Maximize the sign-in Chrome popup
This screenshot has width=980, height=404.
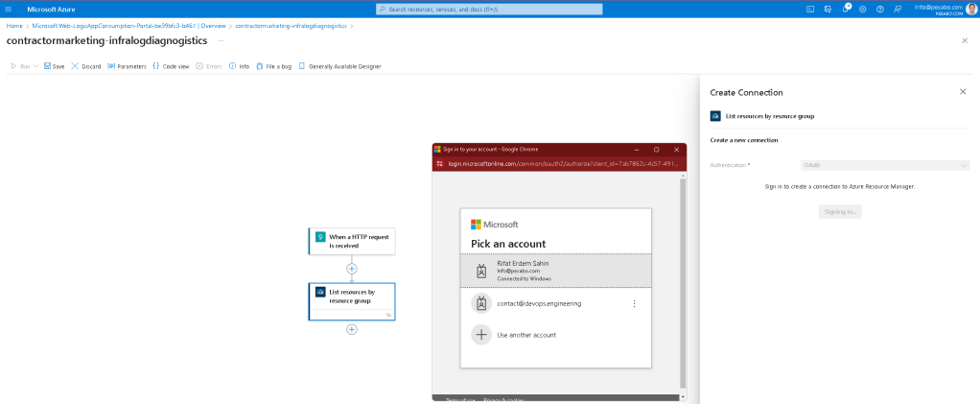click(x=656, y=150)
